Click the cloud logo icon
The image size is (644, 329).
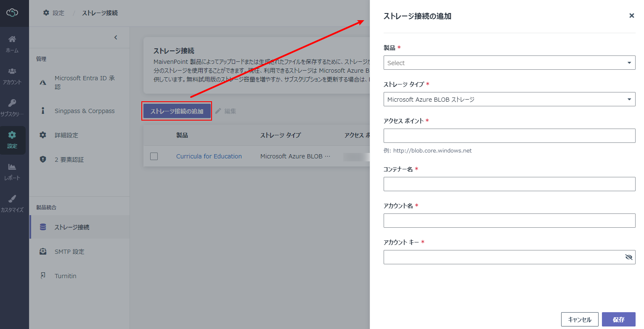[12, 13]
